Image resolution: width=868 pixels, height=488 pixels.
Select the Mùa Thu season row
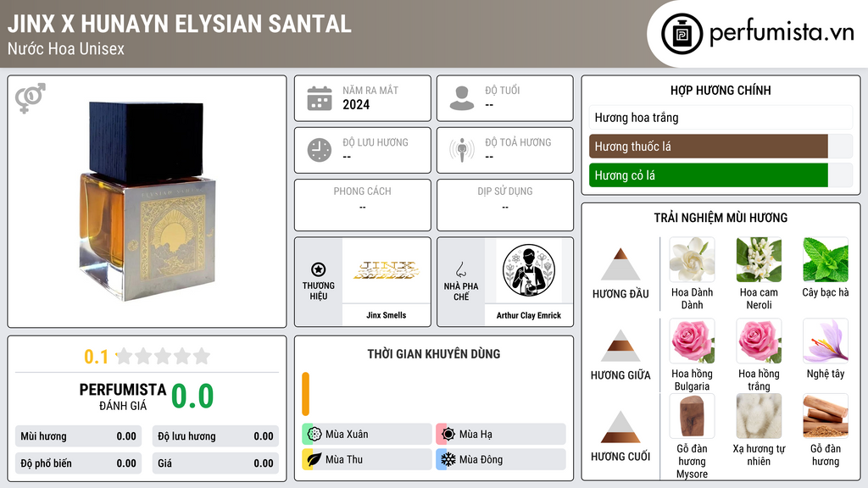367,459
